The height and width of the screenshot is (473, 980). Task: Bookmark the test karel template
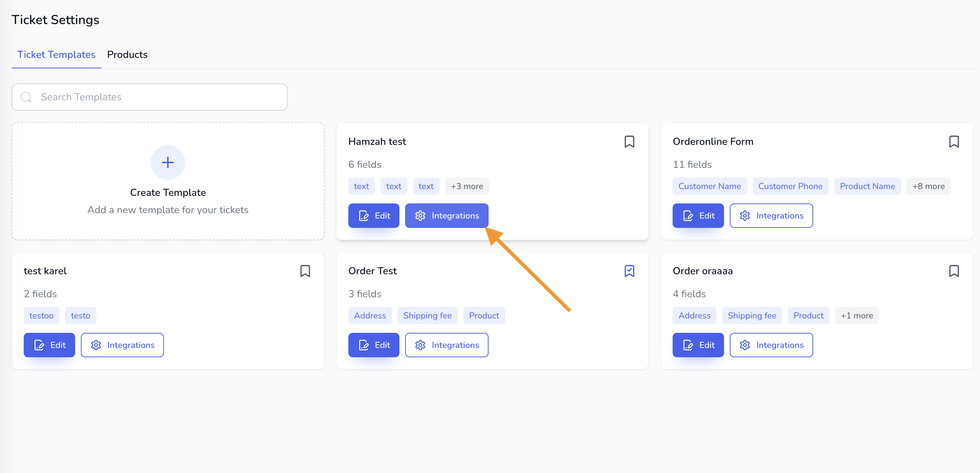tap(305, 271)
